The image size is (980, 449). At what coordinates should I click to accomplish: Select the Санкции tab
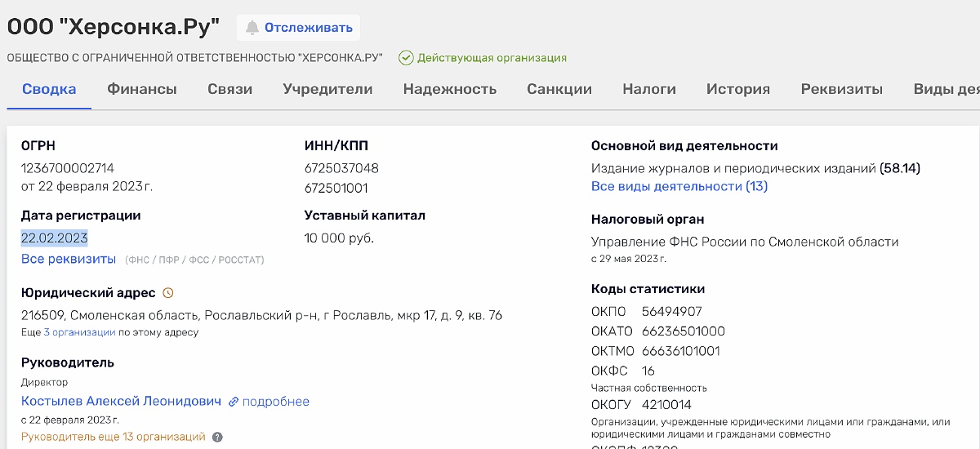[x=559, y=89]
